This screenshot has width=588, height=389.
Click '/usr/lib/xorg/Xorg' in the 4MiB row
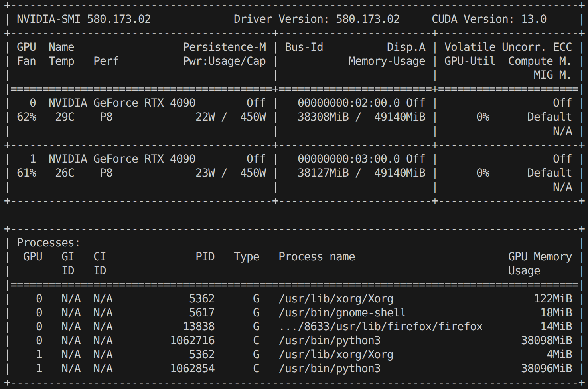336,355
